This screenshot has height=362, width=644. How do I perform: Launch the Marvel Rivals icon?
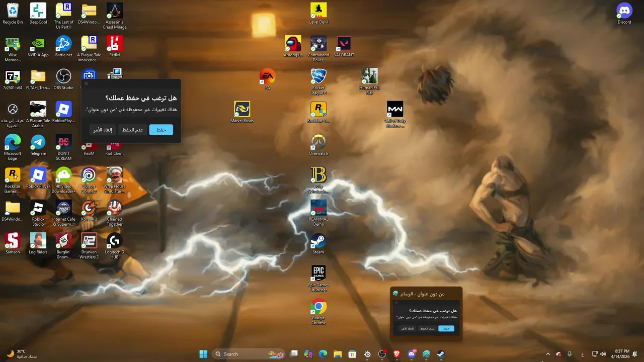[x=242, y=113]
